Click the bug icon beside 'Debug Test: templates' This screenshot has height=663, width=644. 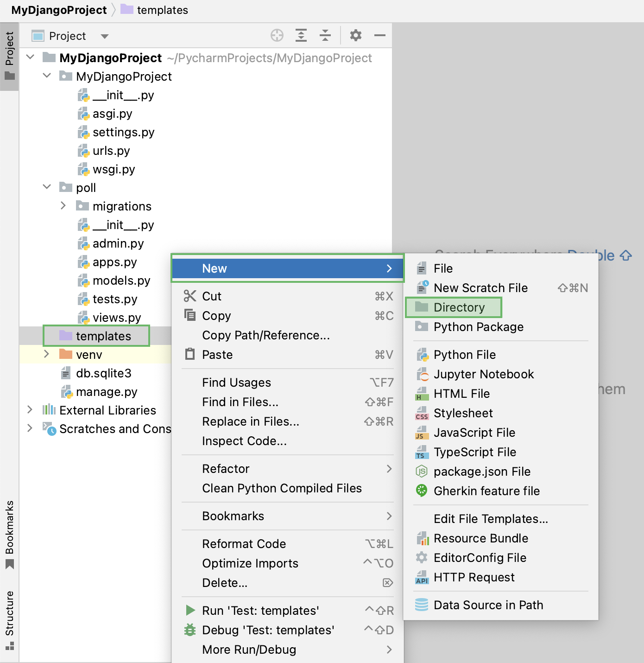coord(190,630)
